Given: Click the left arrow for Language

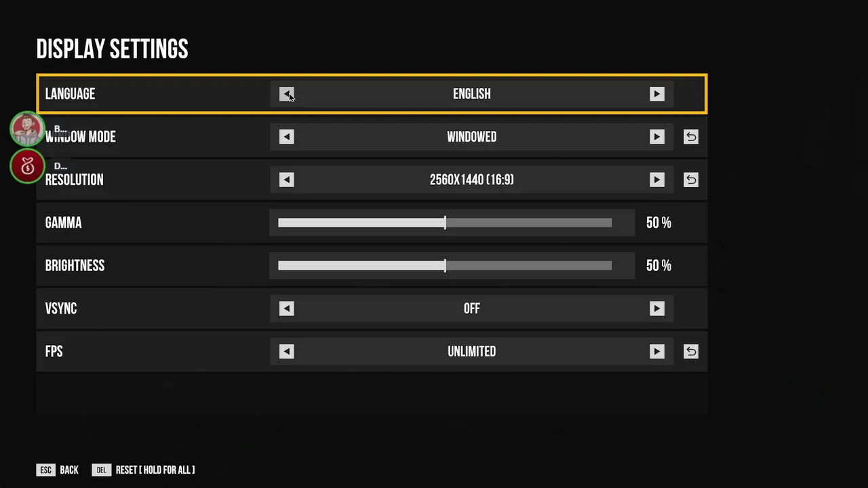Looking at the screenshot, I should pos(286,94).
